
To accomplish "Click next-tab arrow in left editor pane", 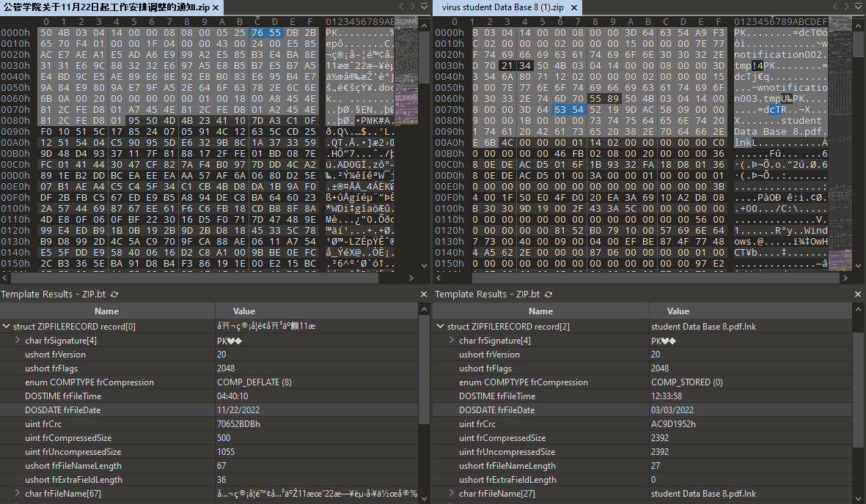I will [411, 7].
